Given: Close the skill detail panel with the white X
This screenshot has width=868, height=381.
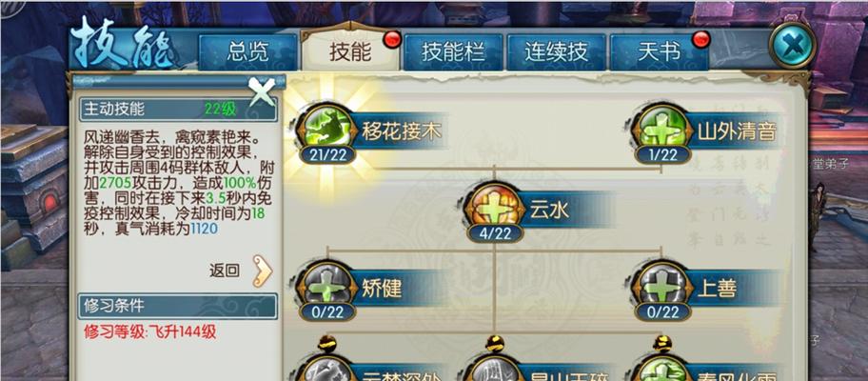Looking at the screenshot, I should click(262, 91).
